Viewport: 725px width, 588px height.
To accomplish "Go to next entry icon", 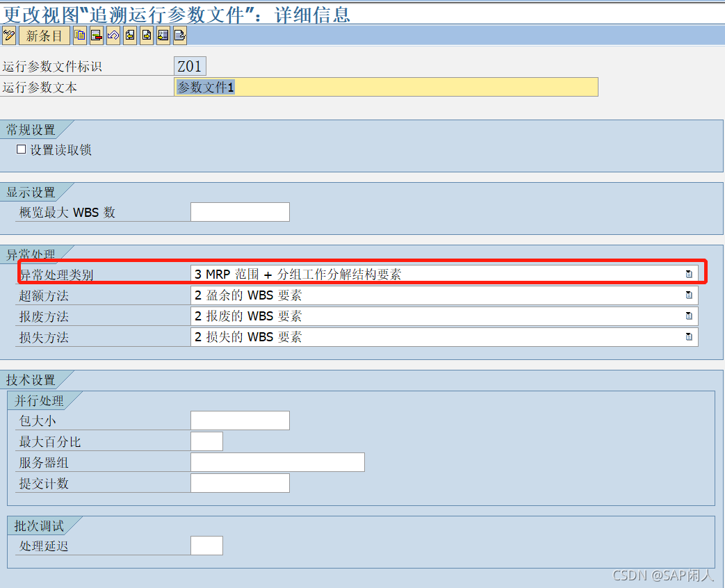I will [147, 35].
